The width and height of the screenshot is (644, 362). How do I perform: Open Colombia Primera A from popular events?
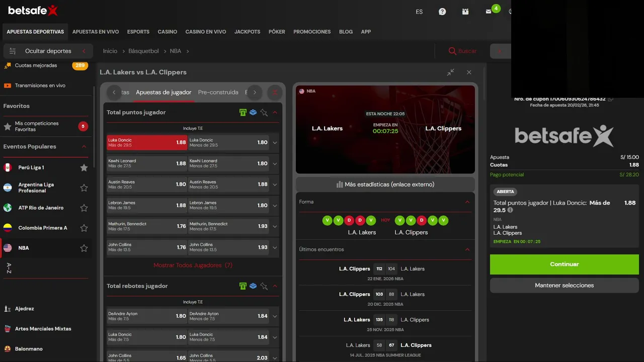[x=43, y=228]
